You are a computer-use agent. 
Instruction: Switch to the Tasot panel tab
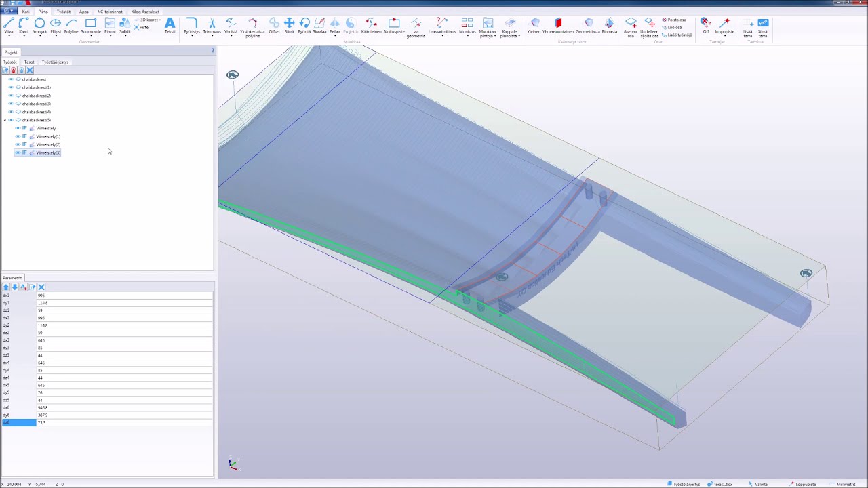coord(29,62)
